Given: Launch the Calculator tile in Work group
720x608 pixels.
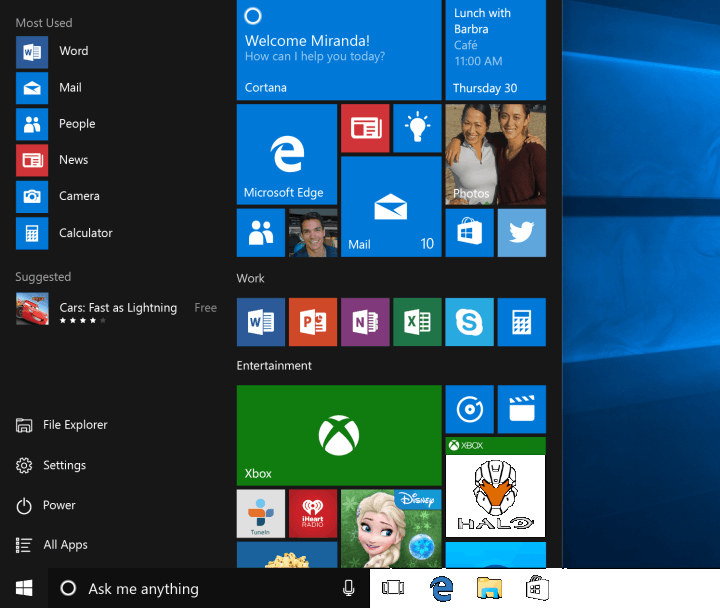Looking at the screenshot, I should (x=522, y=322).
